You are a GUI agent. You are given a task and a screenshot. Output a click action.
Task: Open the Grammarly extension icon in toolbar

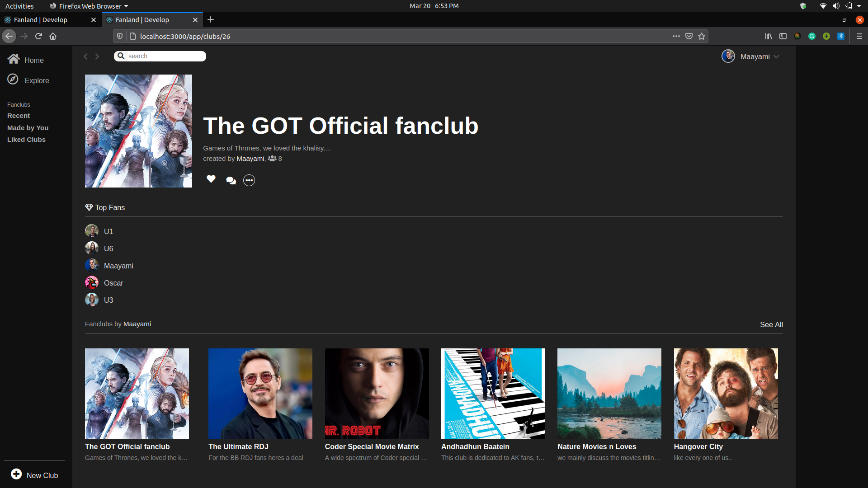(x=811, y=36)
